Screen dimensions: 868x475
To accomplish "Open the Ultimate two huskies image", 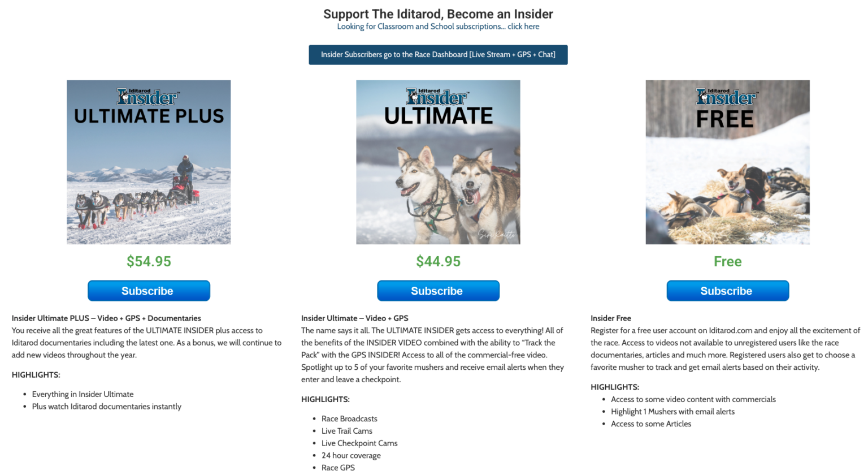I will click(x=438, y=162).
